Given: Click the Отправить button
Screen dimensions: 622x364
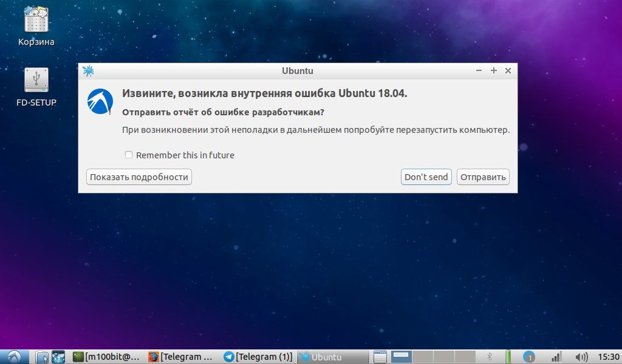Looking at the screenshot, I should coord(483,177).
